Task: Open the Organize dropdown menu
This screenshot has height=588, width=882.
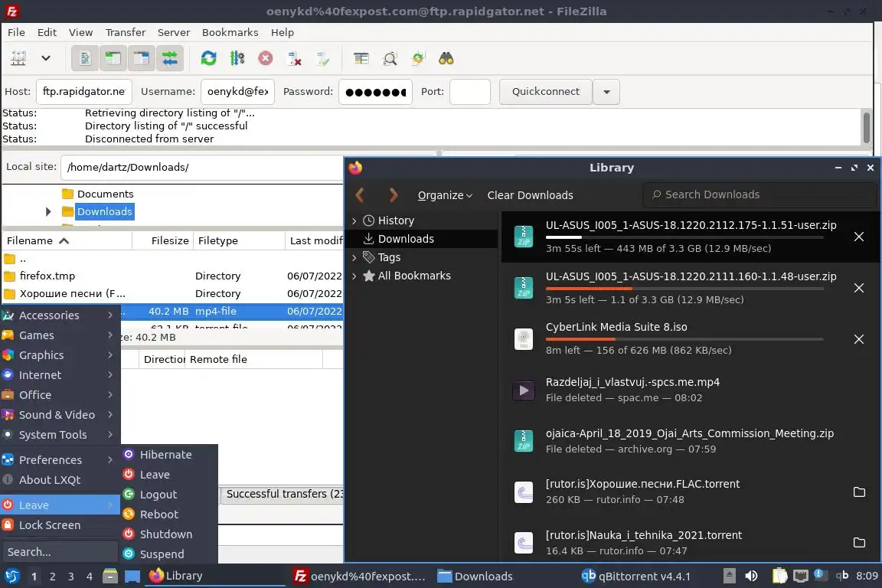Action: tap(445, 195)
